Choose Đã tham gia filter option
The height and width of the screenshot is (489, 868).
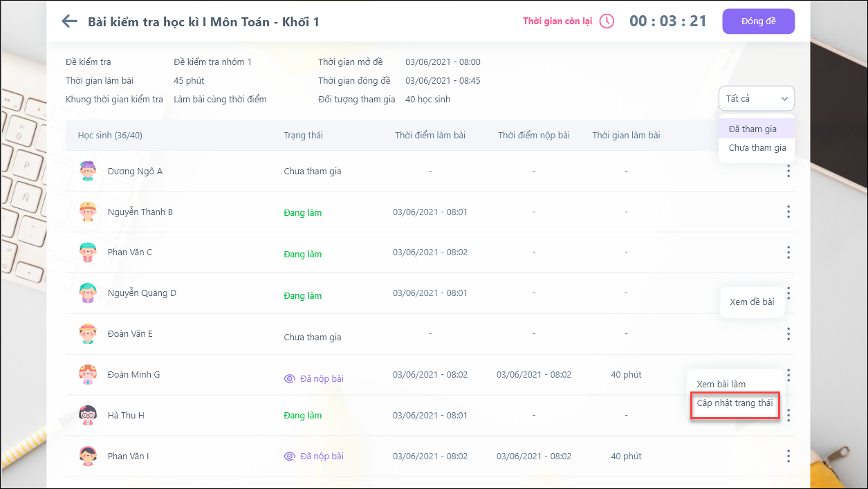coord(752,129)
